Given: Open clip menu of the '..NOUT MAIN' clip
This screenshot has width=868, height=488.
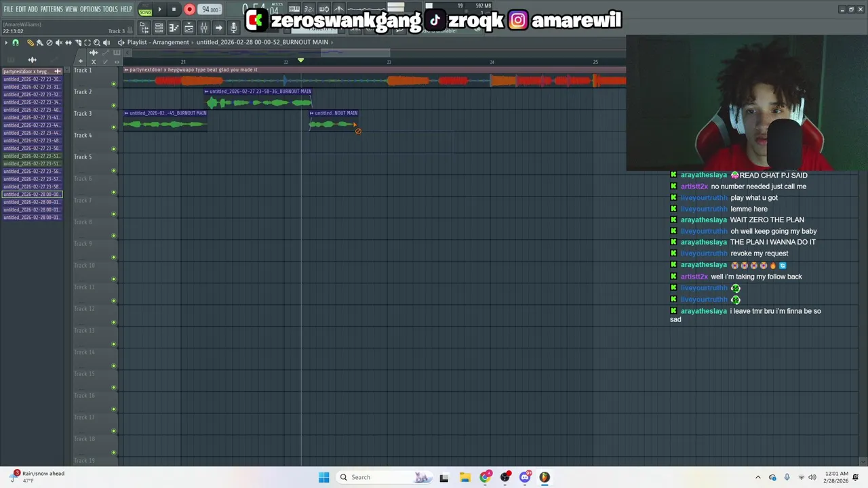Looking at the screenshot, I should (x=311, y=113).
